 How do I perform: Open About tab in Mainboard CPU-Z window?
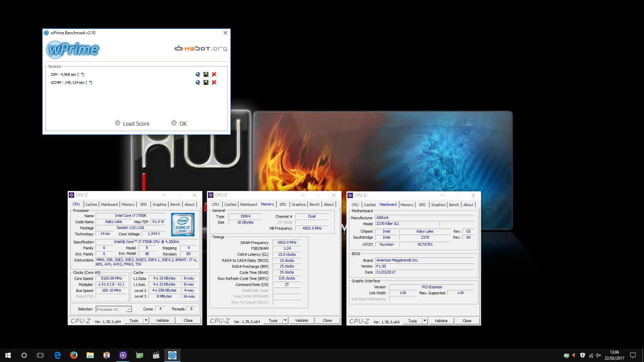coord(468,205)
